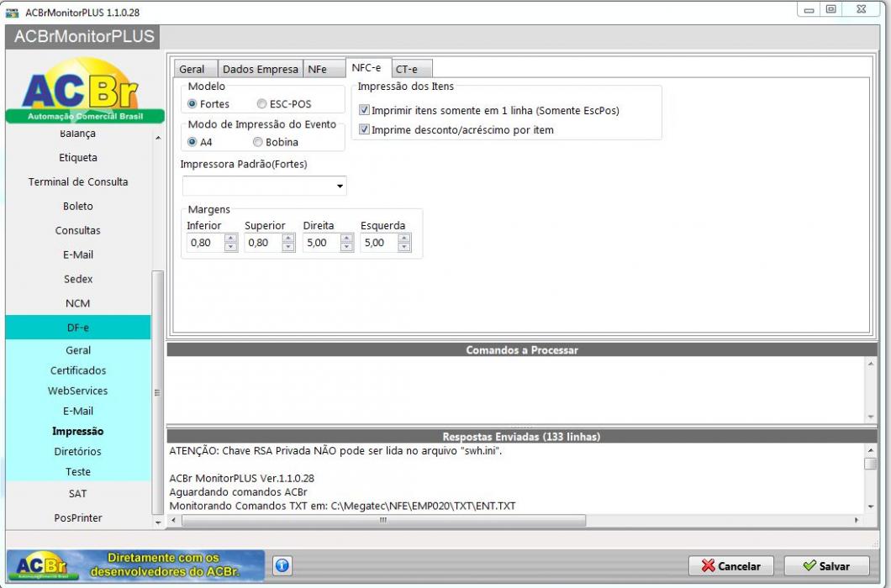The width and height of the screenshot is (891, 588).
Task: Select WebServices under DF-e
Action: coord(78,391)
